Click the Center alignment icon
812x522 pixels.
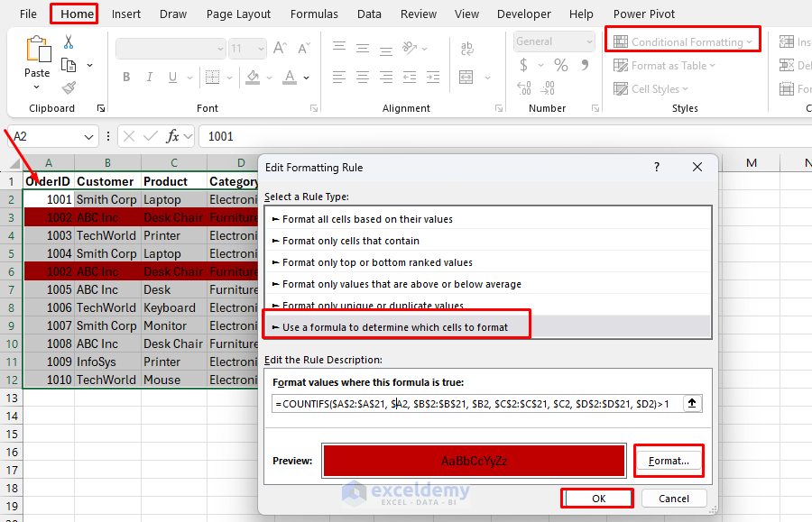(x=363, y=78)
